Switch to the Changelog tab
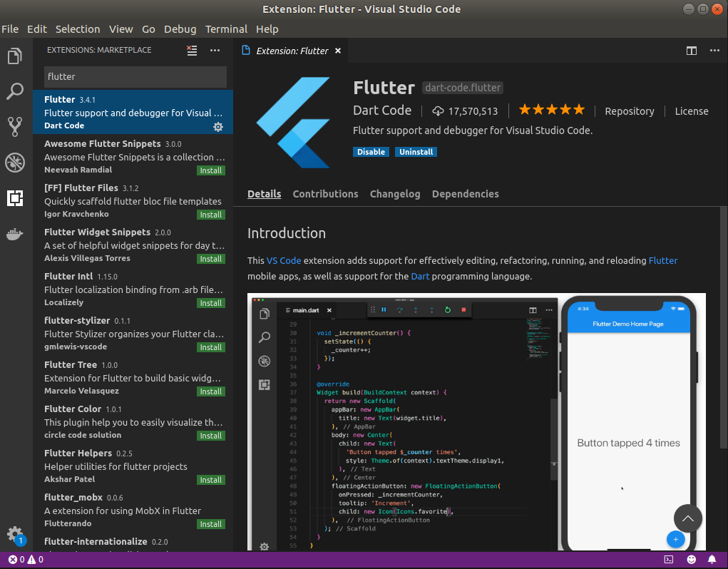Viewport: 728px width, 569px height. coord(395,193)
